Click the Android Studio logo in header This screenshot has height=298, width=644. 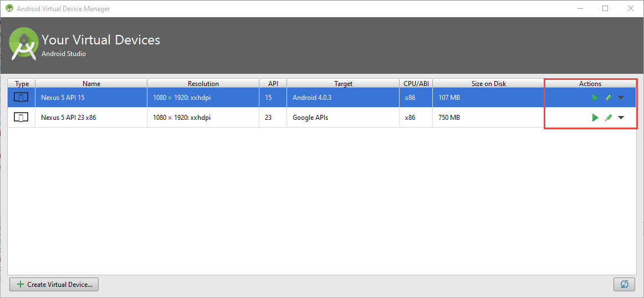[x=24, y=44]
